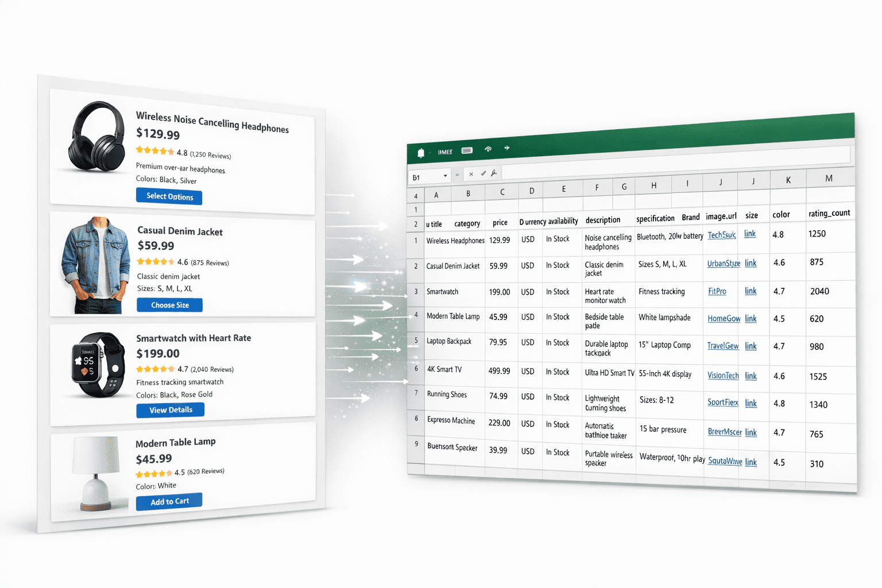The image size is (882, 588).
Task: Click the "link" hyperlink in the Wireless Headphones row
Action: (750, 234)
